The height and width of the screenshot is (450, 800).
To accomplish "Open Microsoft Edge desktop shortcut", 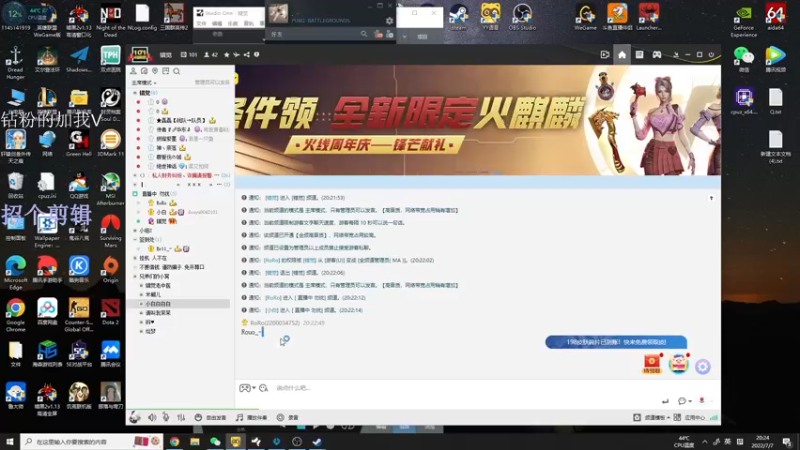I will click(15, 273).
